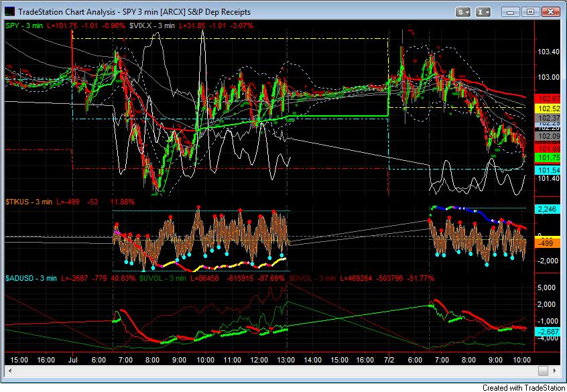Image resolution: width=567 pixels, height=392 pixels.
Task: Click the -2,000 tick axis label
Action: coord(548,261)
